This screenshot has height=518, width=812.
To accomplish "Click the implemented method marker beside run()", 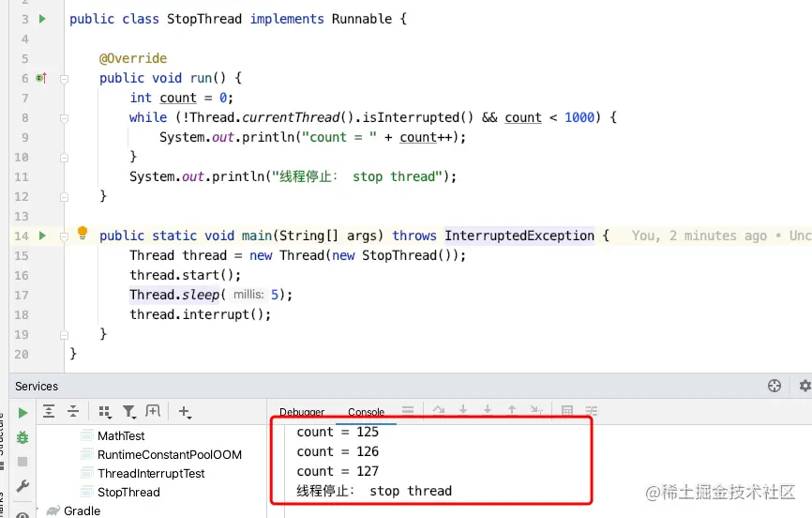I will click(41, 78).
